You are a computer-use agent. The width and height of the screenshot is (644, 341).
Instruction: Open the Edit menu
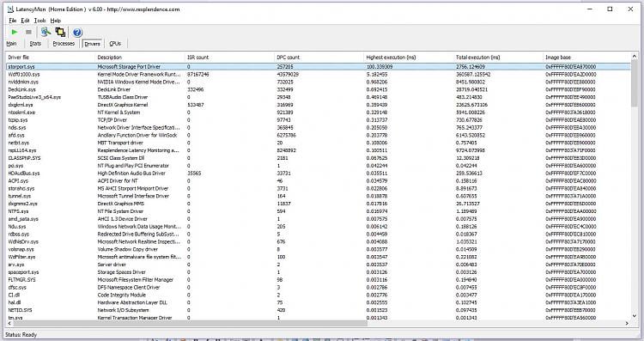(x=25, y=20)
